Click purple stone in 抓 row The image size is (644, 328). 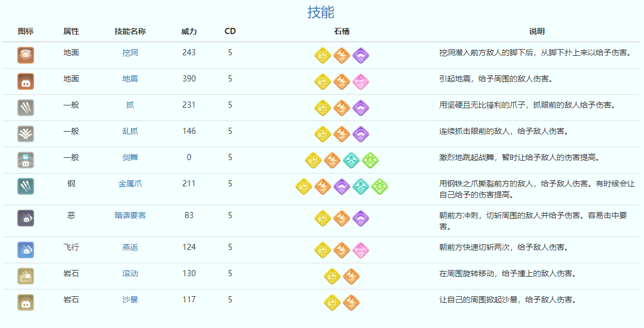click(x=361, y=108)
